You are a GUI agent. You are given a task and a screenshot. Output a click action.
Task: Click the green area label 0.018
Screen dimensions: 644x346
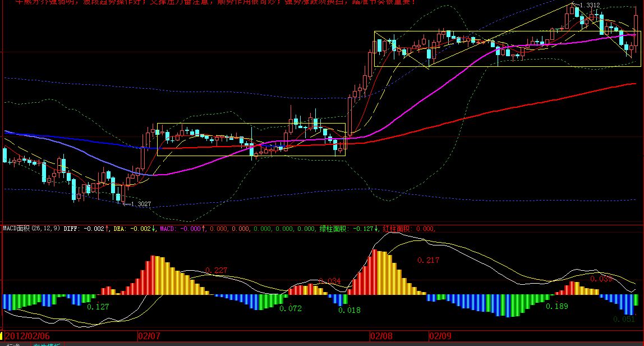tap(349, 310)
